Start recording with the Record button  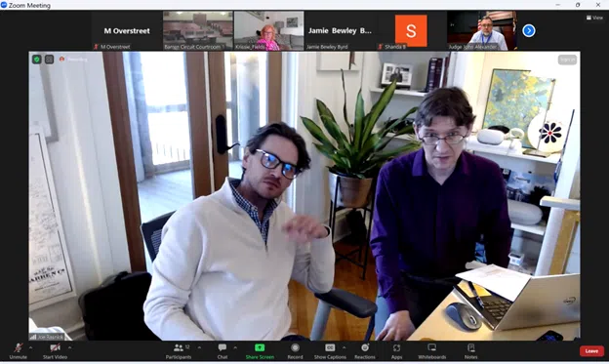click(295, 351)
